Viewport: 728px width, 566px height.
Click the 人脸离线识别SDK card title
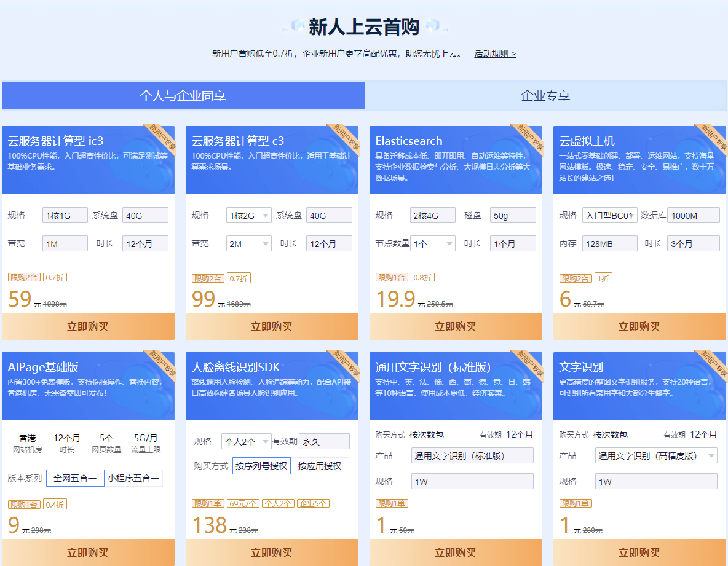pos(236,367)
